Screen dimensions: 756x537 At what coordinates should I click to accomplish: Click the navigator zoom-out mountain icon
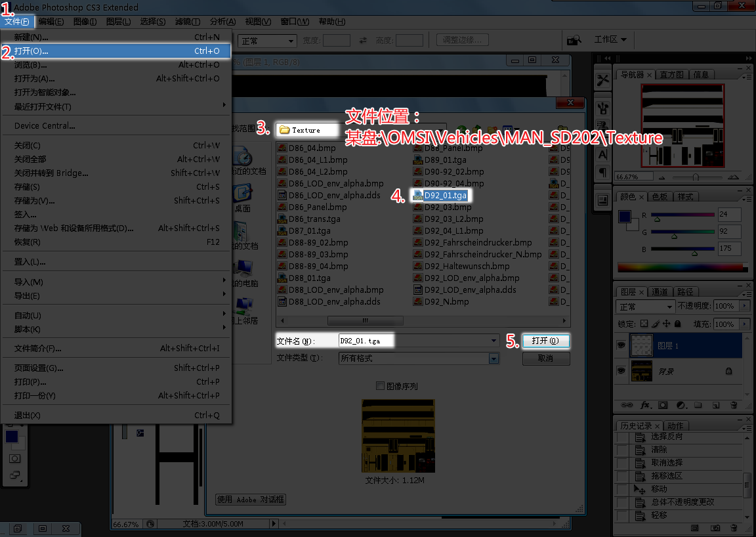coord(662,177)
